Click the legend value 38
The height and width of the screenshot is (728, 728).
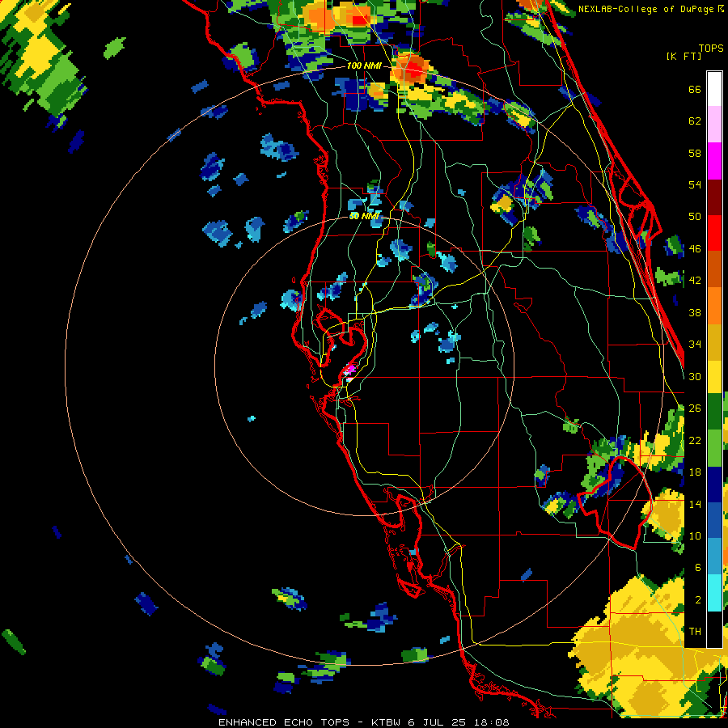coord(695,312)
